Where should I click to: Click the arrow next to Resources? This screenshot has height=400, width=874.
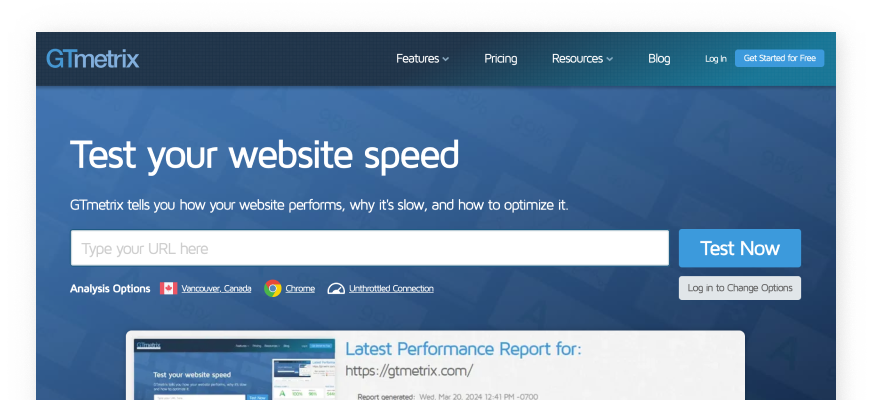tap(609, 59)
